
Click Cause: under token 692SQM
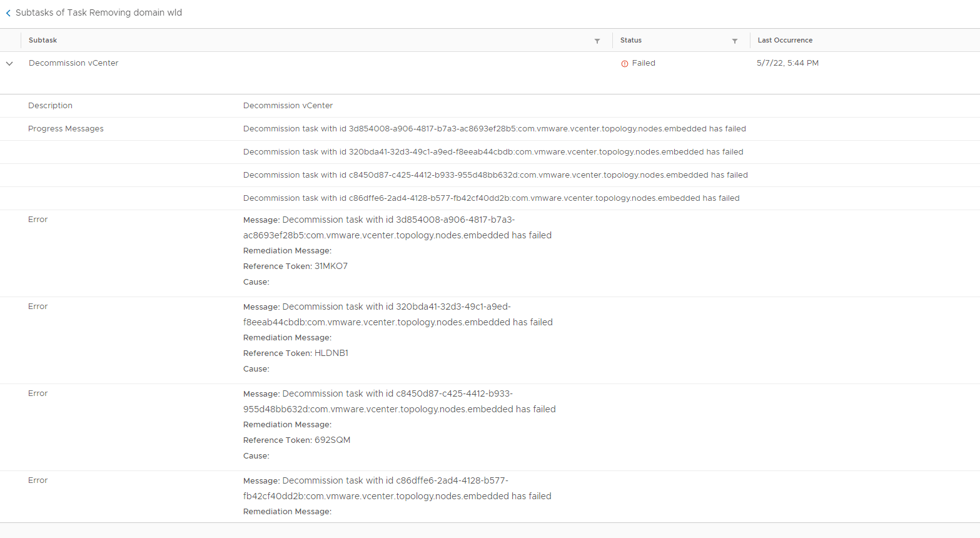coord(256,456)
